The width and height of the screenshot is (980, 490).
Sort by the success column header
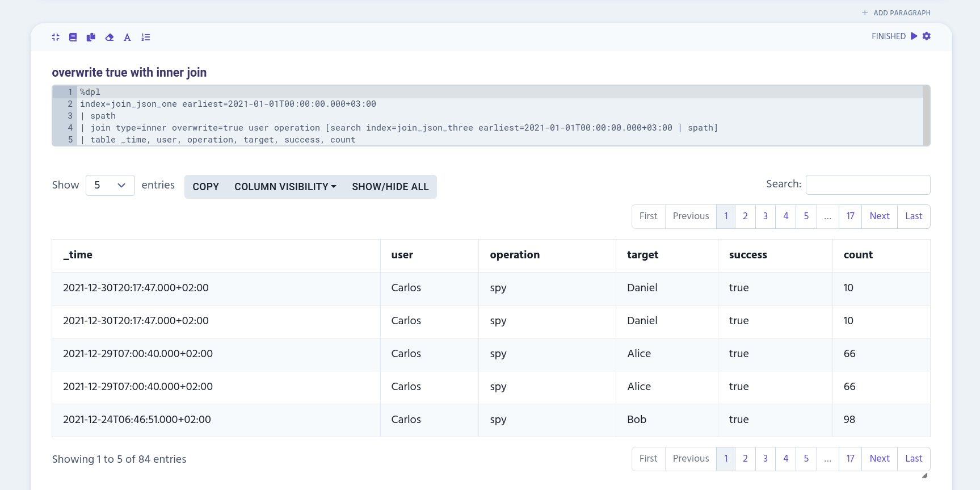(x=775, y=256)
